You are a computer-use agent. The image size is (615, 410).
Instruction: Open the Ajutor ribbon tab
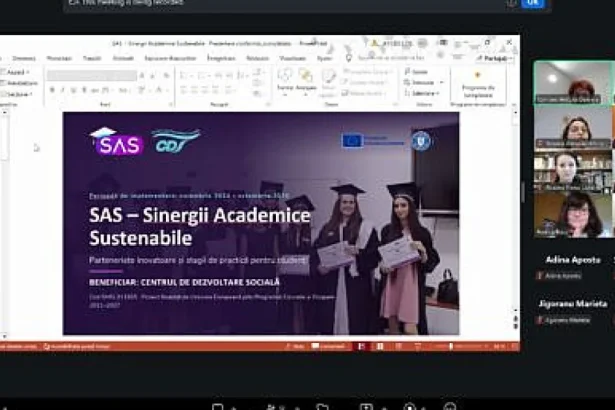(324, 58)
